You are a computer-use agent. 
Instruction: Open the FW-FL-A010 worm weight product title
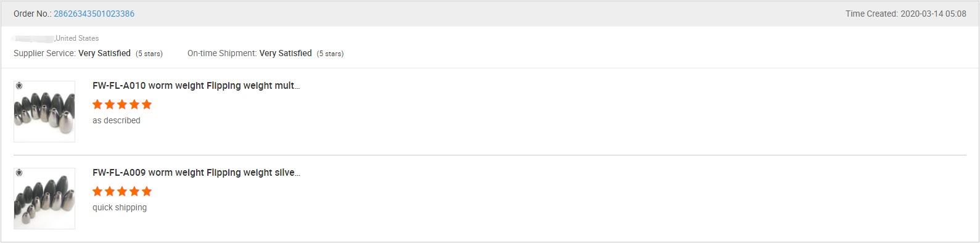tap(196, 86)
